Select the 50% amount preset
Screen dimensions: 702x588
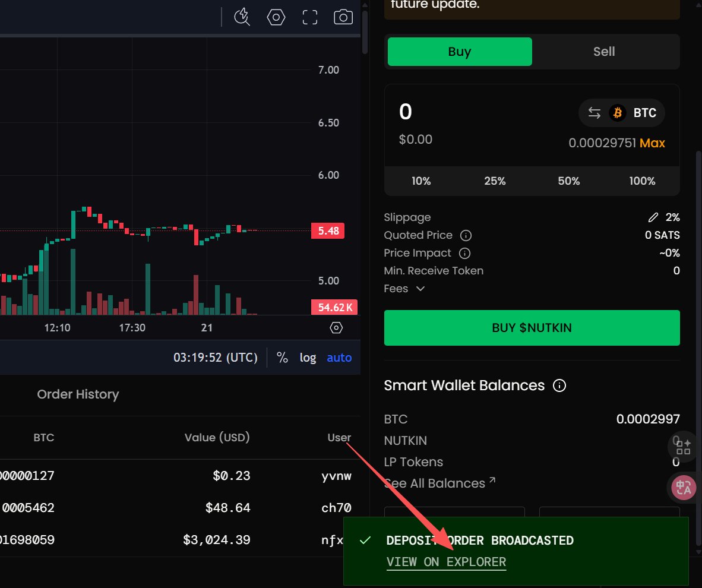pos(568,181)
